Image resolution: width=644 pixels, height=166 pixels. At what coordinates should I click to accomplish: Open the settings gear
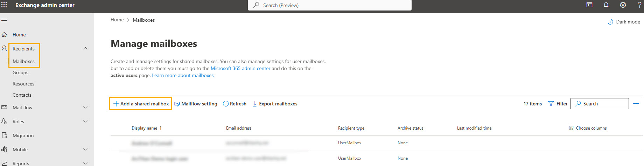(623, 5)
